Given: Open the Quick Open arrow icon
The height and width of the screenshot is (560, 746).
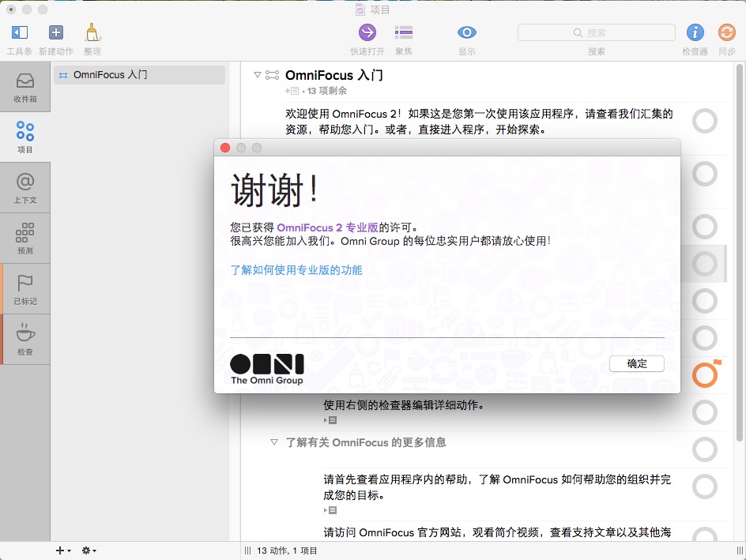Looking at the screenshot, I should coord(367,32).
